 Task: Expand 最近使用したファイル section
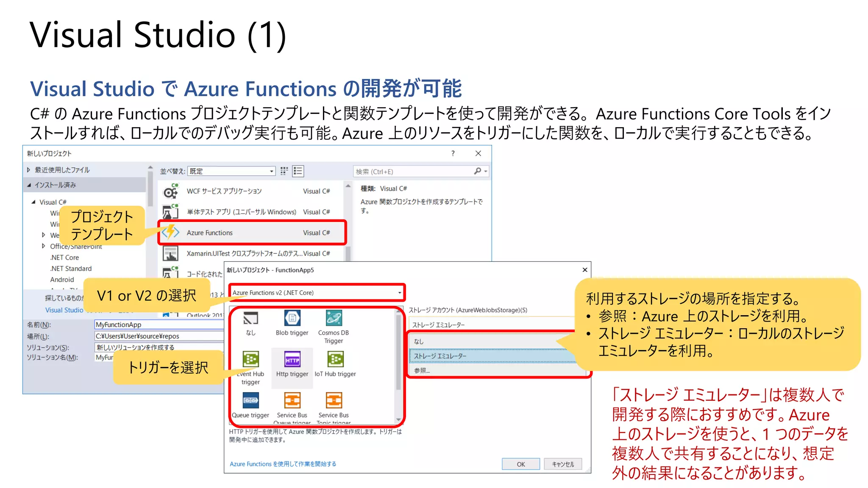[x=28, y=170]
